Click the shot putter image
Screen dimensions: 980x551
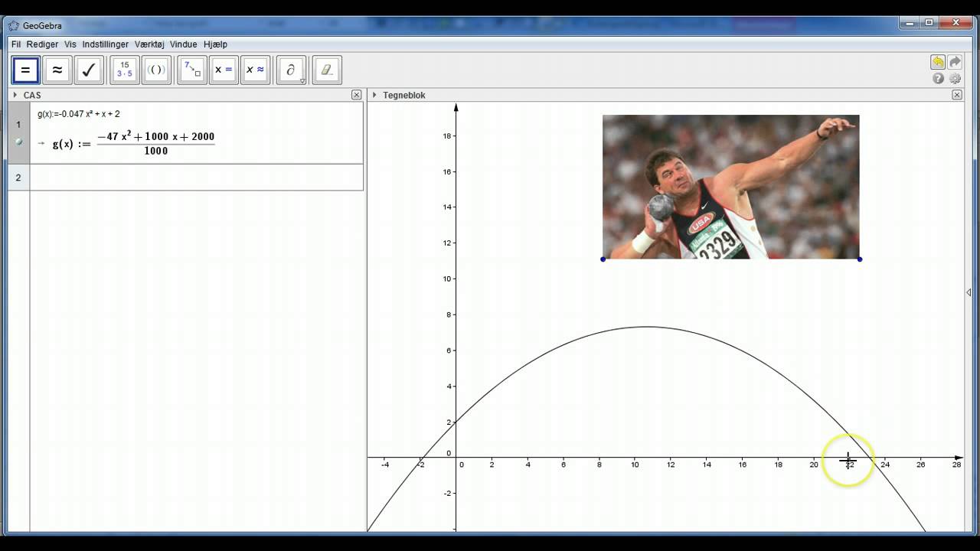point(730,187)
